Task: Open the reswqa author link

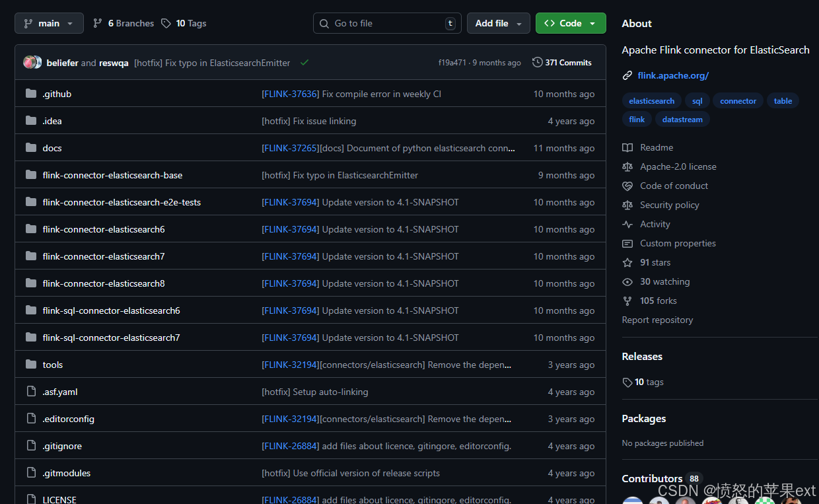Action: pos(114,63)
